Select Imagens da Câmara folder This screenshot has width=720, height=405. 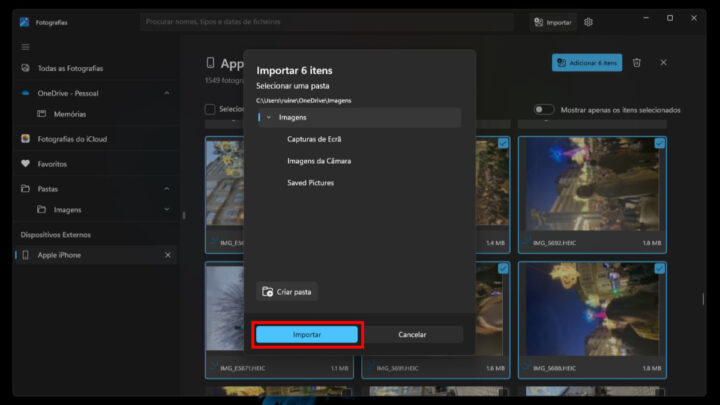319,161
